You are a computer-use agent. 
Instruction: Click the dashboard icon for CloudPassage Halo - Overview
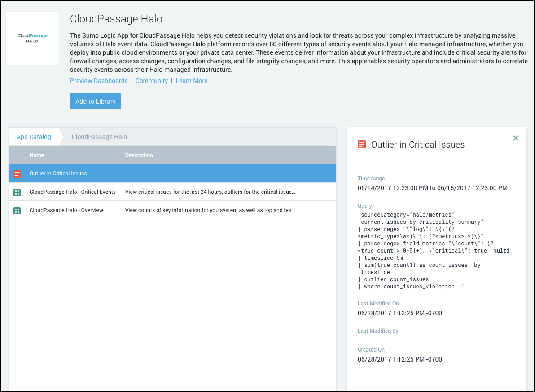tap(17, 210)
